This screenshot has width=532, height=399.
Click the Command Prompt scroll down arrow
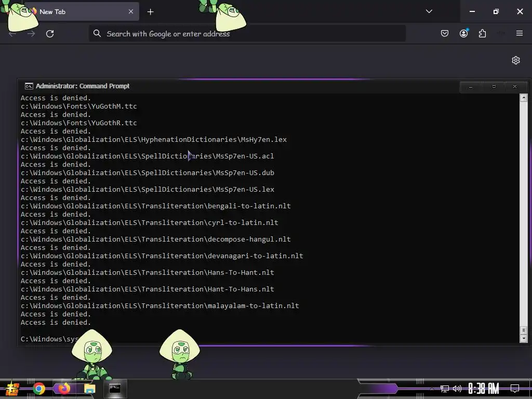[x=524, y=338]
